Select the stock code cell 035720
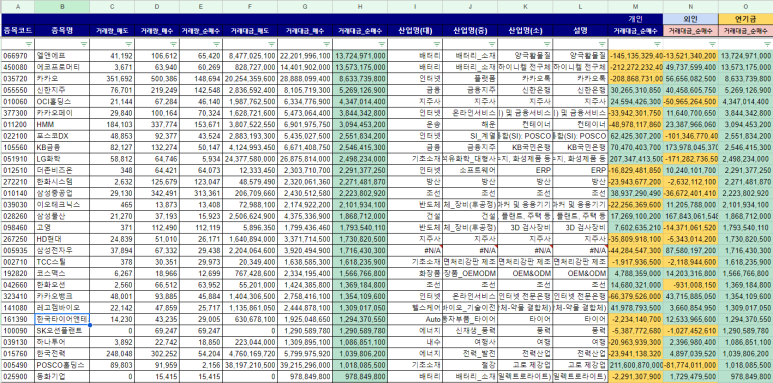This screenshot has height=383, width=773. point(18,78)
